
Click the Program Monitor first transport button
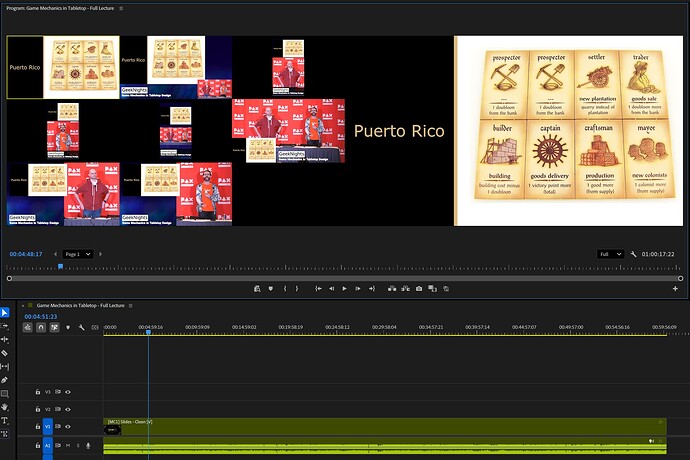coord(257,289)
